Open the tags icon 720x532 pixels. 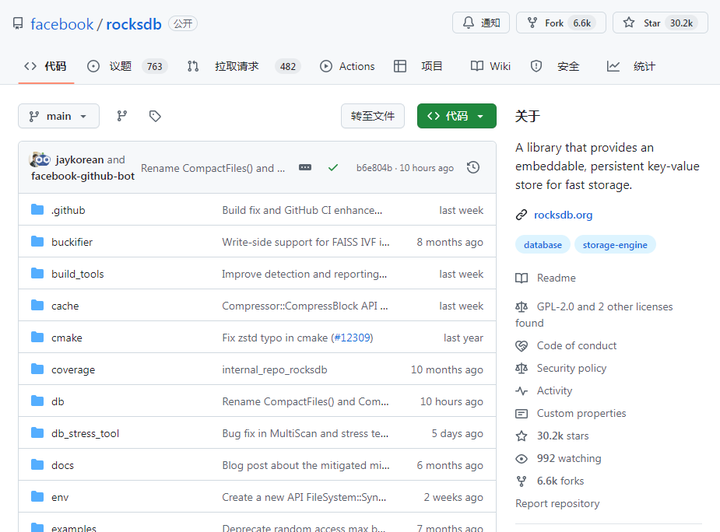155,116
